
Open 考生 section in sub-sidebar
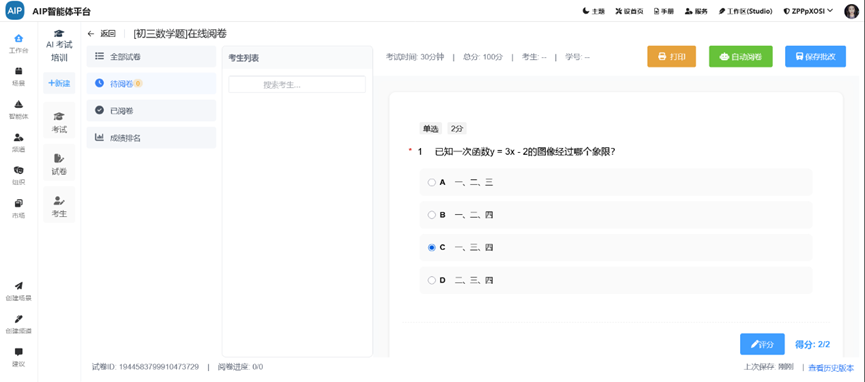[x=59, y=206]
